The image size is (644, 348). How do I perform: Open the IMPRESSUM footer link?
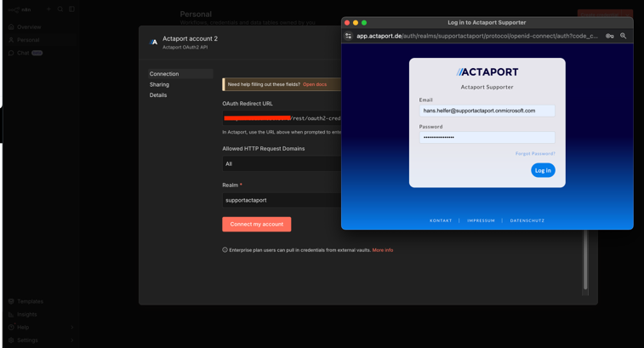[481, 220]
